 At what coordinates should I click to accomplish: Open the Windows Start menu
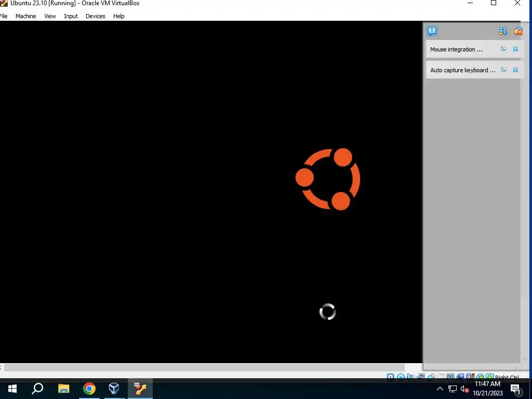click(x=12, y=389)
